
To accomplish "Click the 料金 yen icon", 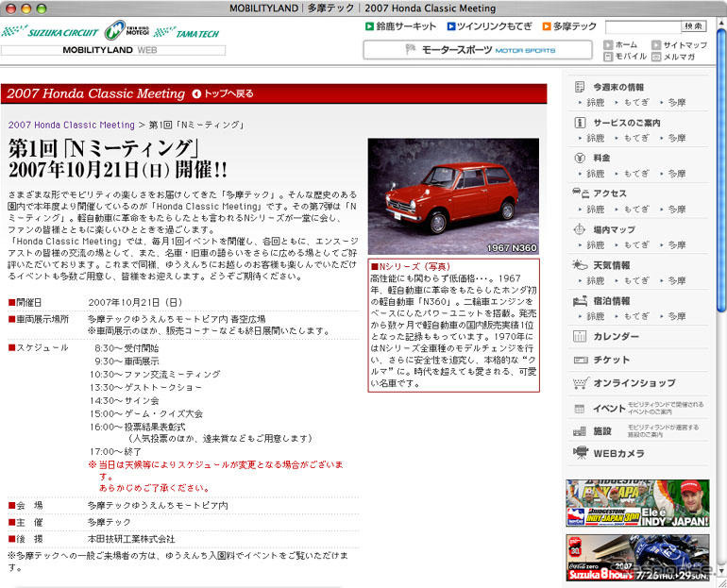I will (x=580, y=158).
